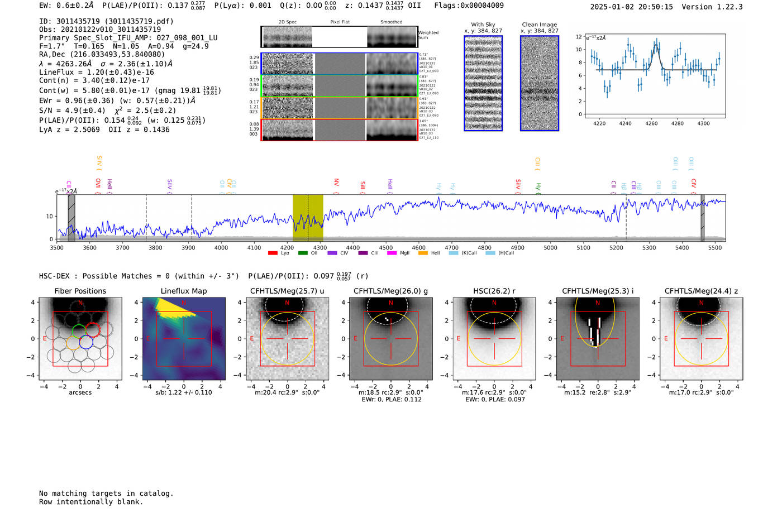The height and width of the screenshot is (532, 782).
Task: Open the CFHTLS/Meg(24.4) z cutout
Action: (701, 338)
